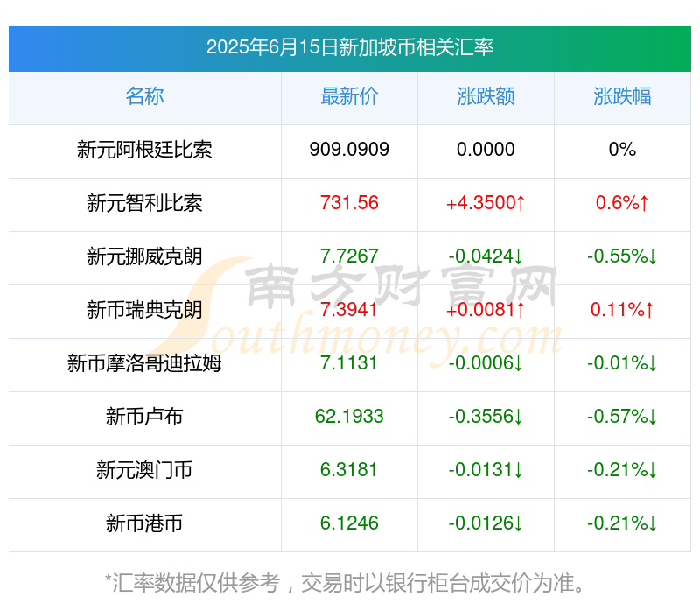The height and width of the screenshot is (611, 700).
Task: Click the -0.01%↓ percentage
Action: tap(622, 362)
